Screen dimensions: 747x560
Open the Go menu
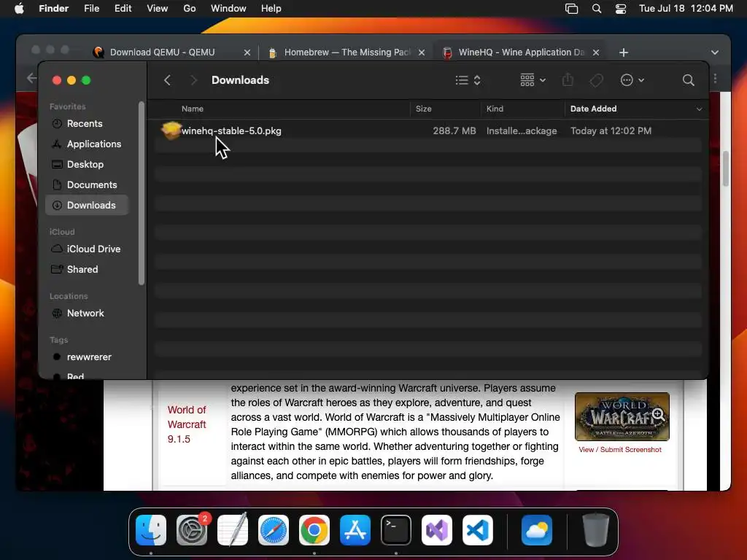(190, 9)
